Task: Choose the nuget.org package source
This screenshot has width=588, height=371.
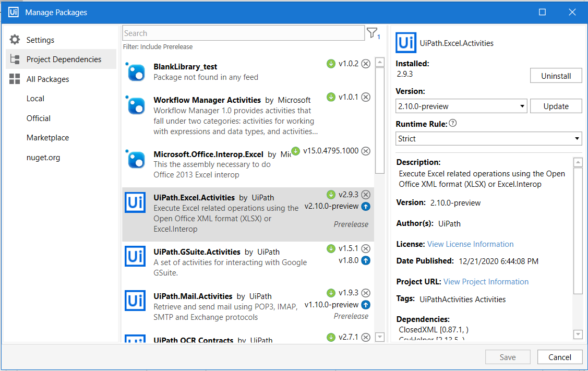Action: pos(43,158)
